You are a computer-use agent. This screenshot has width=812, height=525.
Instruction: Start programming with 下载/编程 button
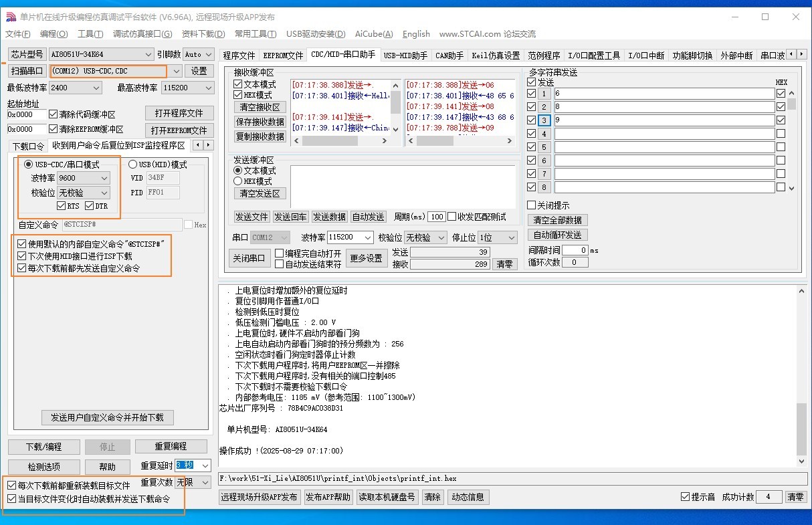[x=44, y=447]
